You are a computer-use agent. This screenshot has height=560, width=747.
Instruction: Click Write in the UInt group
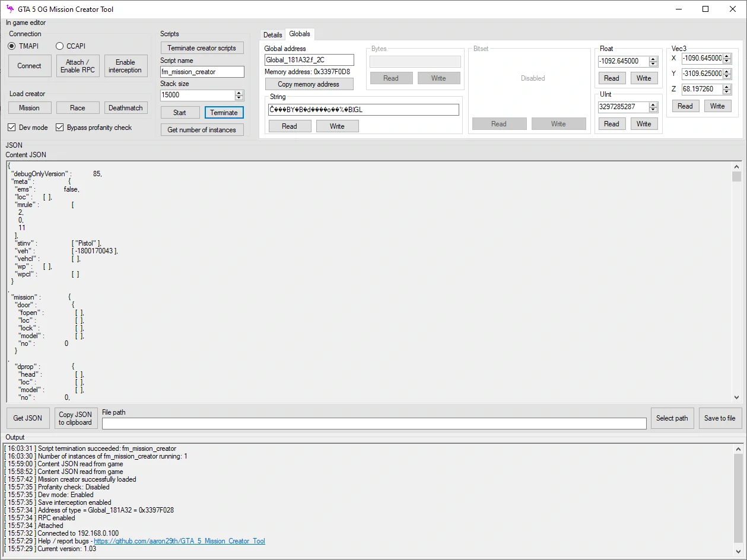click(x=644, y=124)
